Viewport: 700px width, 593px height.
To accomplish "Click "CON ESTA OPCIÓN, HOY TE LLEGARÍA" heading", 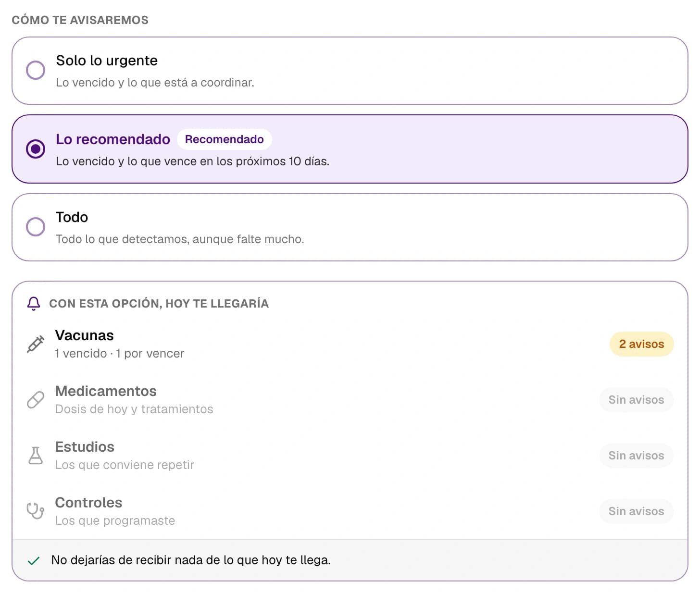I will point(159,304).
